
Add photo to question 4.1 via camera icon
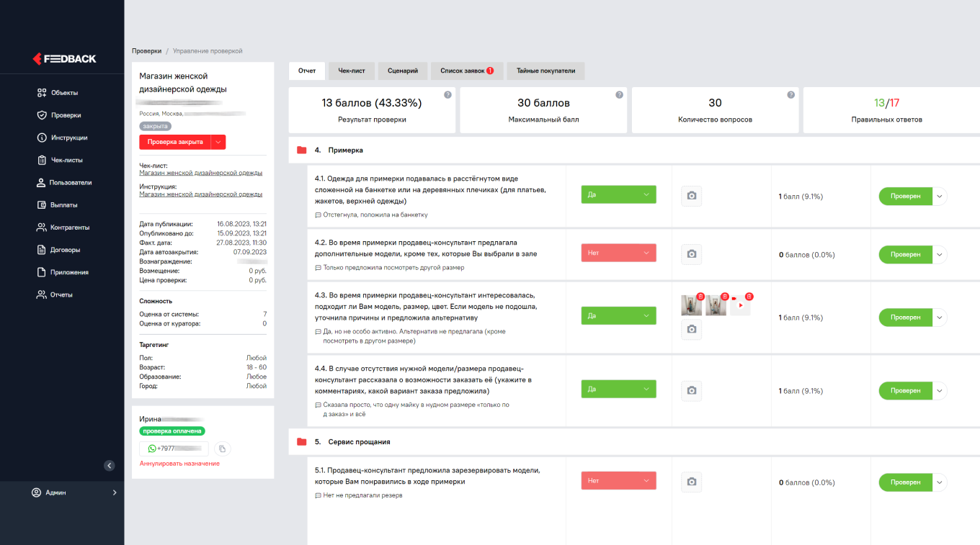692,196
